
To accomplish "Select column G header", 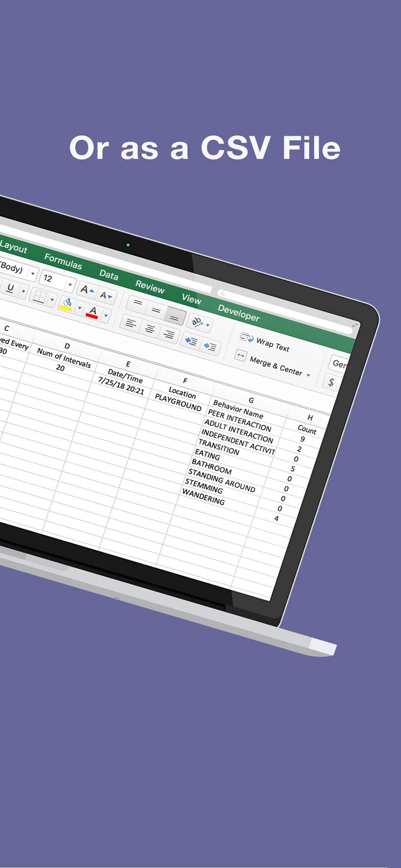I will click(251, 400).
